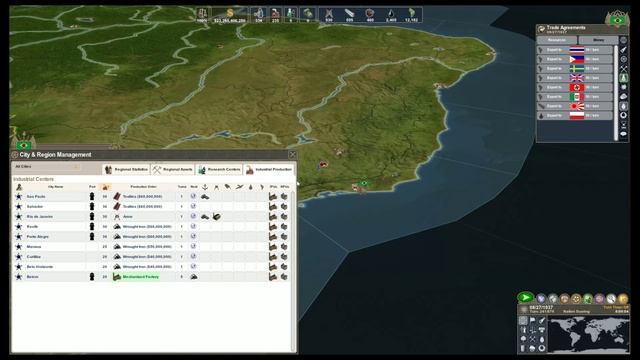Toggle the tree map filter near minimap
Viewport: 640px width, 360px height.
point(524,339)
